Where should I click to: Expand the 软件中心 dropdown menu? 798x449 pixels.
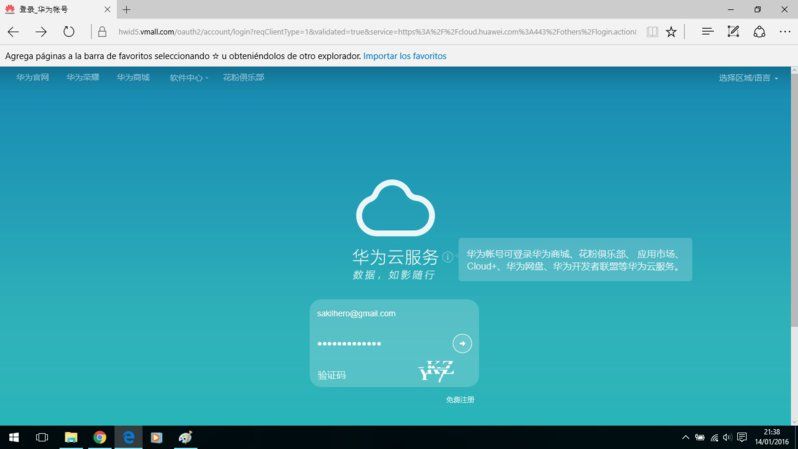coord(188,78)
